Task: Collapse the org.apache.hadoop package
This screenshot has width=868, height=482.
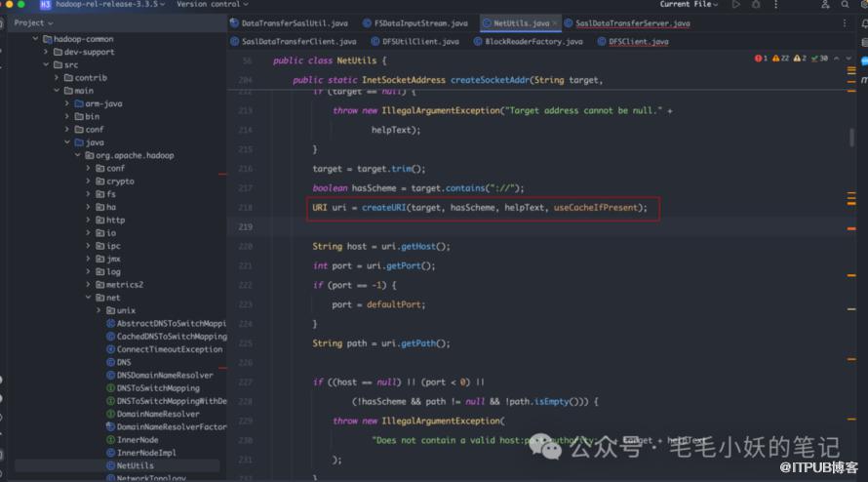Action: (78, 155)
